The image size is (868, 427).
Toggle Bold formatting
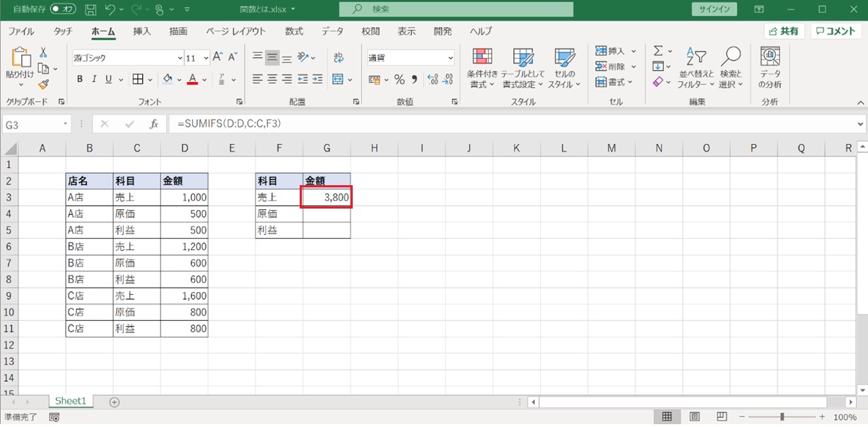80,79
